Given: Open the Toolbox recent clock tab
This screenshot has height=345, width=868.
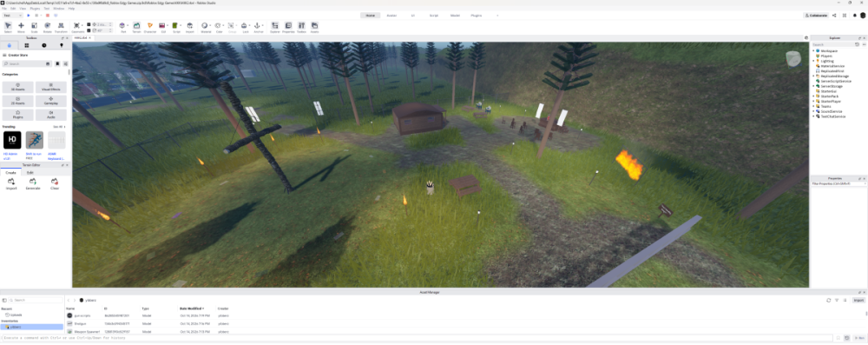Looking at the screenshot, I should pos(43,45).
